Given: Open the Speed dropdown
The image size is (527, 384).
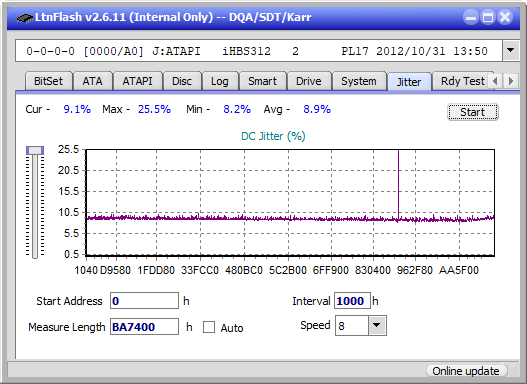Looking at the screenshot, I should [377, 325].
